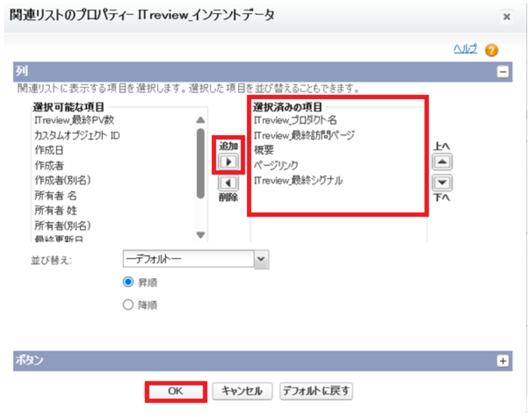Select ページリンク in selected items
The image size is (532, 417).
276,165
